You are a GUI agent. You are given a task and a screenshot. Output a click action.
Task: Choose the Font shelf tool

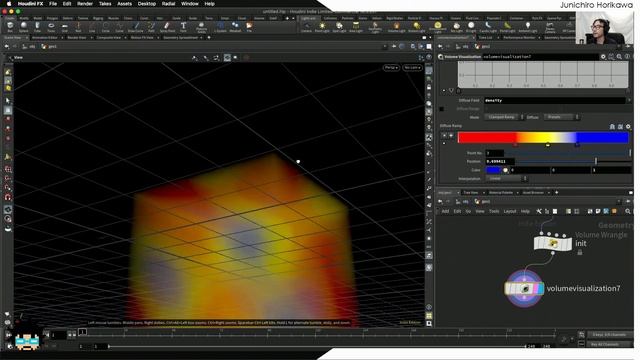(x=183, y=27)
